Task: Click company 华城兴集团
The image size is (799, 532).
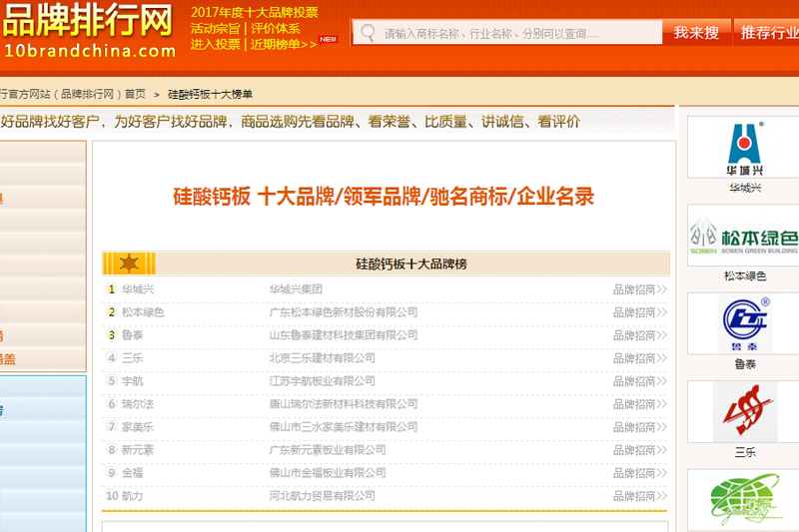Action: pos(296,289)
